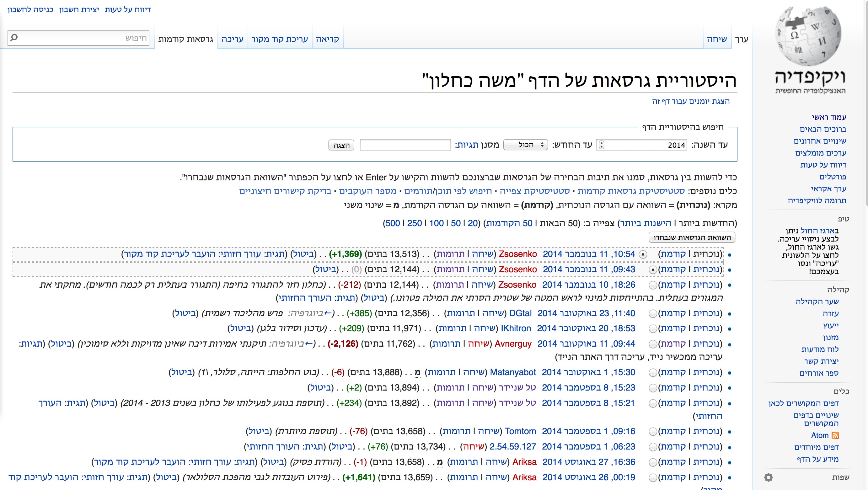868x490 pixels.
Task: Select radio button for Matanyabot revision
Action: coord(653,373)
